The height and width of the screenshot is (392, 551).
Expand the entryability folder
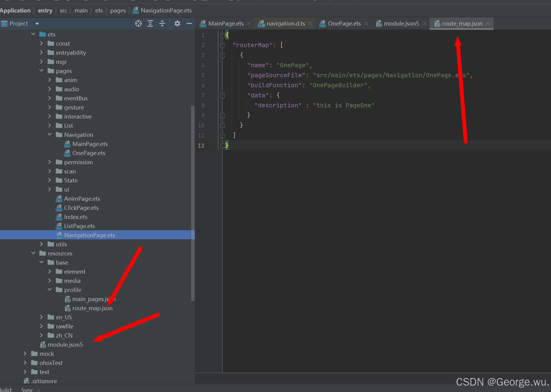[x=42, y=53]
